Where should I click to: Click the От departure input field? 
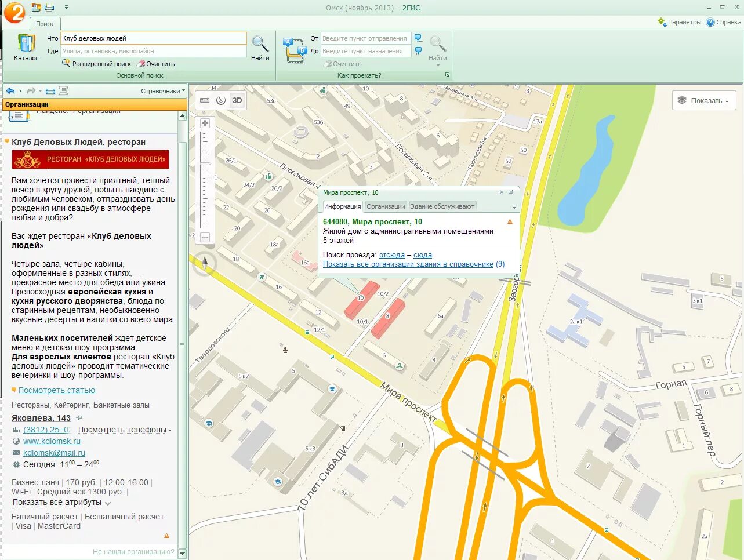tap(366, 38)
